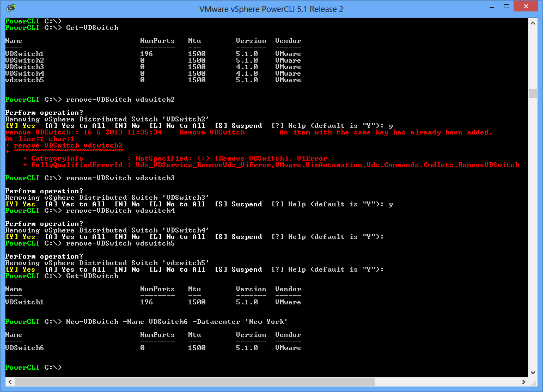Click the first 'Get-VDSwitch' command at top

[x=92, y=28]
